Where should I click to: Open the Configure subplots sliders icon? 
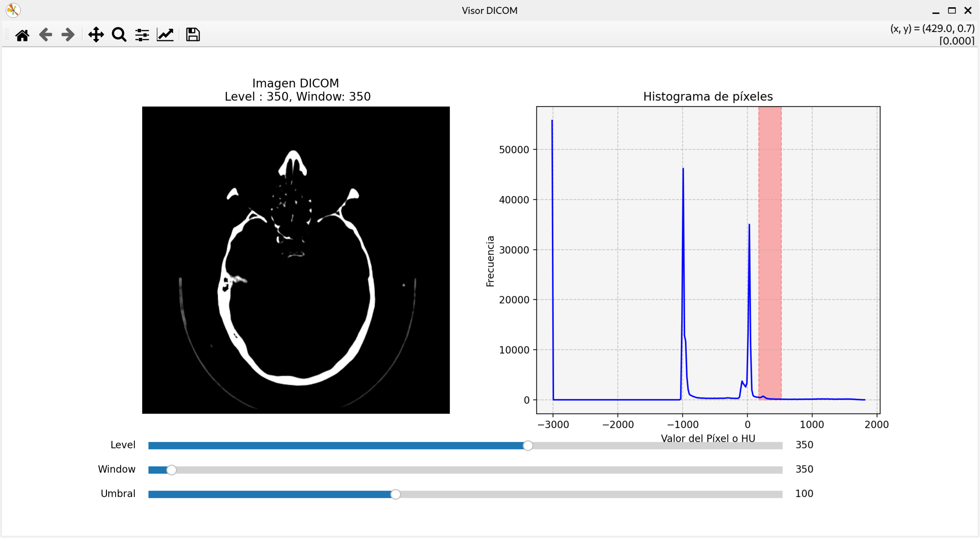pos(142,35)
